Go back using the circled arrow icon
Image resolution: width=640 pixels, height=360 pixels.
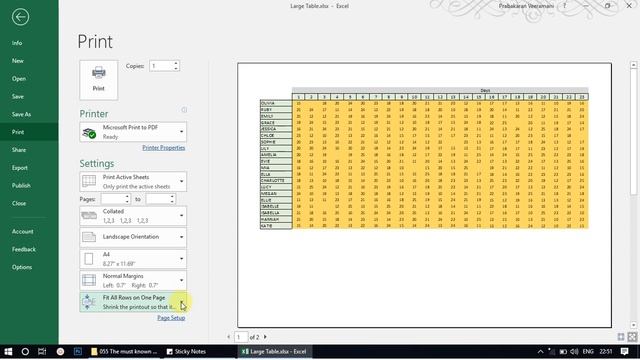20,17
